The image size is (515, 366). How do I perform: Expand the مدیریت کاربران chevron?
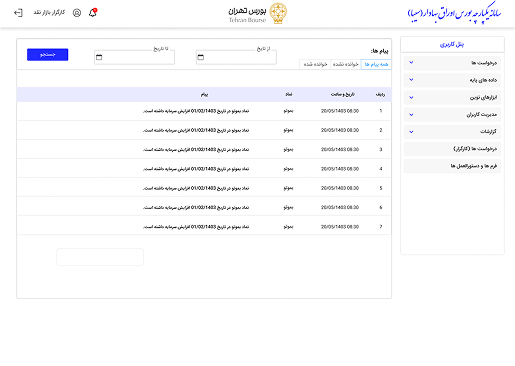click(x=411, y=115)
